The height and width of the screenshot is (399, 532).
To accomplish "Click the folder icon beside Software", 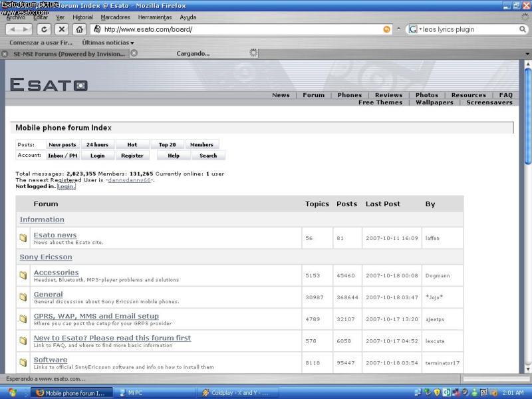I will pyautogui.click(x=23, y=362).
